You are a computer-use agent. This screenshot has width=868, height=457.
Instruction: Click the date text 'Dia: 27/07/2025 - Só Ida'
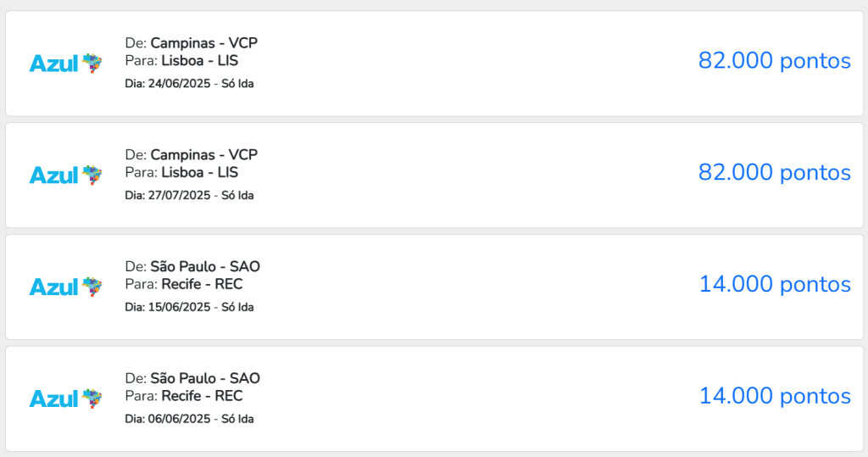[189, 196]
